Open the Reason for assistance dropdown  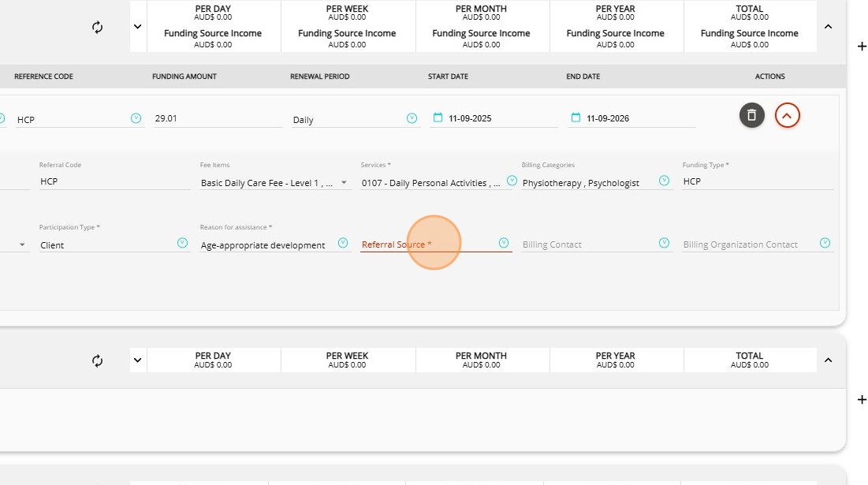point(343,243)
